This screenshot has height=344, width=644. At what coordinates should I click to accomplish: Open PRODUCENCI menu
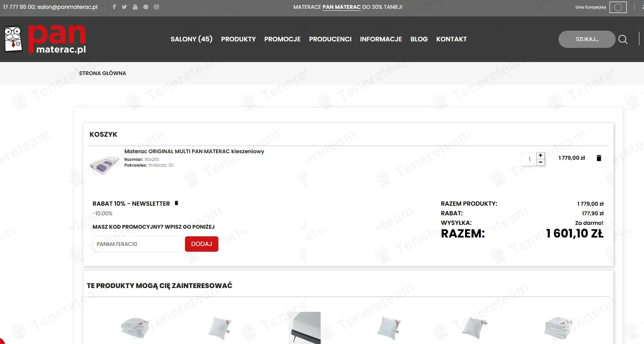pos(330,39)
